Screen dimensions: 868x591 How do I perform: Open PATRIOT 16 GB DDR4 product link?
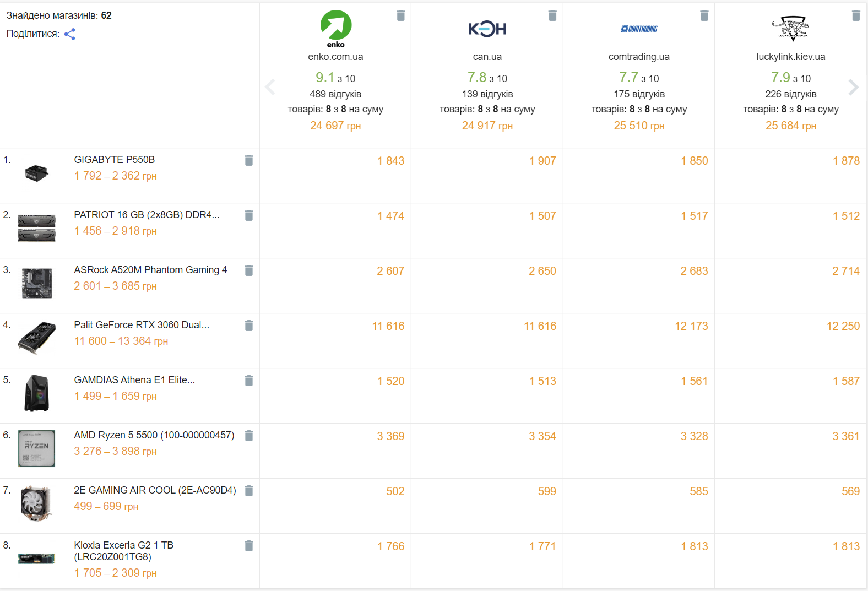point(147,215)
